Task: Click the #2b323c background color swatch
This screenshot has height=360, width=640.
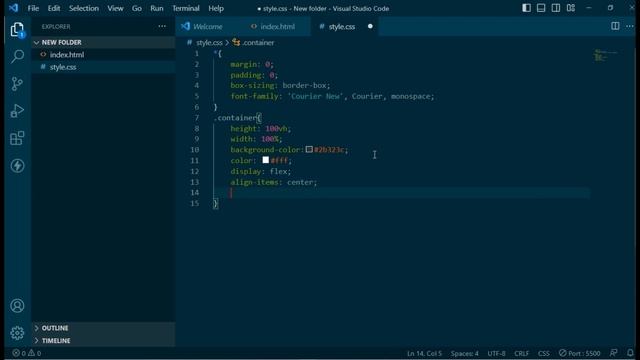Action: [x=309, y=149]
